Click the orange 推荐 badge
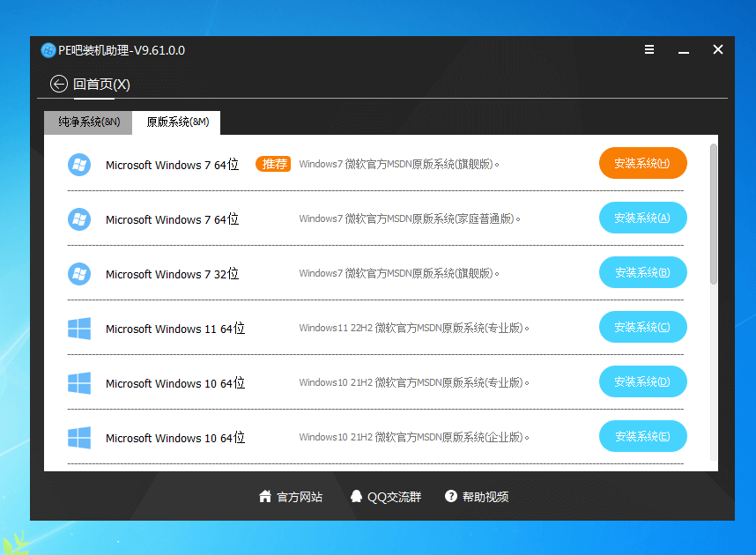Screen dimensions: 756x555 coord(273,164)
